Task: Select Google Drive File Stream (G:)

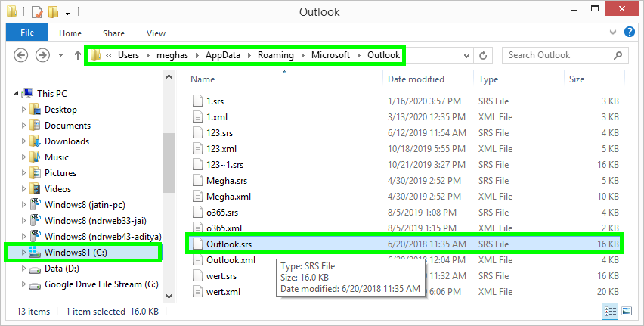Action: pyautogui.click(x=101, y=284)
